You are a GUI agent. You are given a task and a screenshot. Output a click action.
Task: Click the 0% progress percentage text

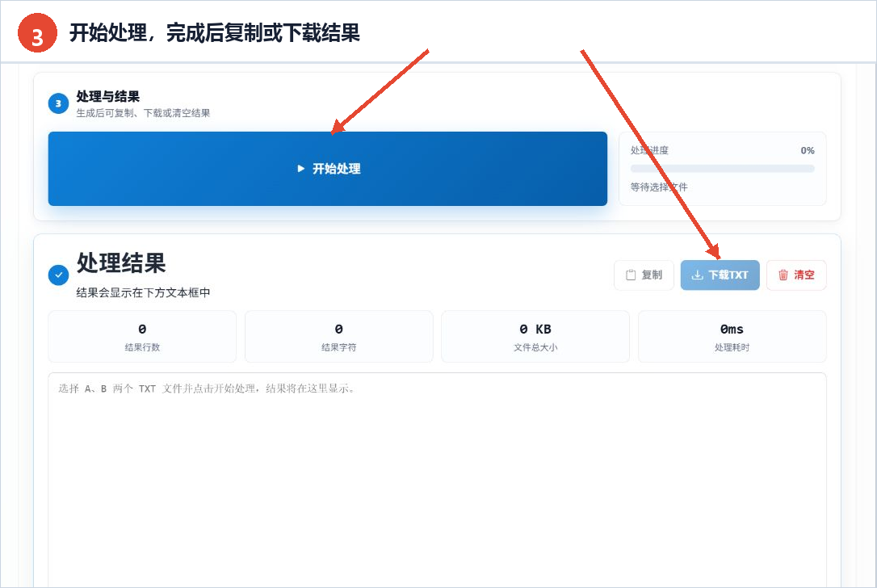[807, 150]
